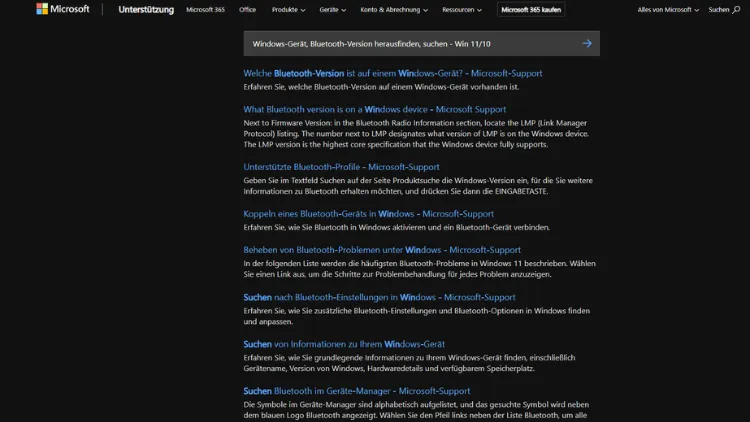
Task: Click the blue search arrow icon
Action: (587, 44)
